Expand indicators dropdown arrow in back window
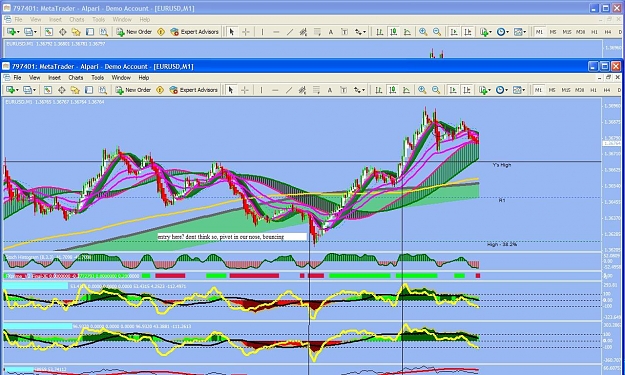This screenshot has width=625, height=375. 491,32
